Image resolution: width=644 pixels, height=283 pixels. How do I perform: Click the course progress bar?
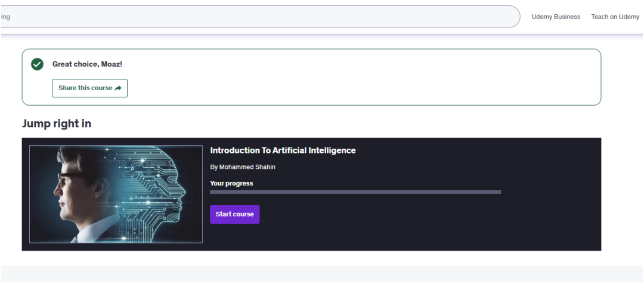(355, 192)
